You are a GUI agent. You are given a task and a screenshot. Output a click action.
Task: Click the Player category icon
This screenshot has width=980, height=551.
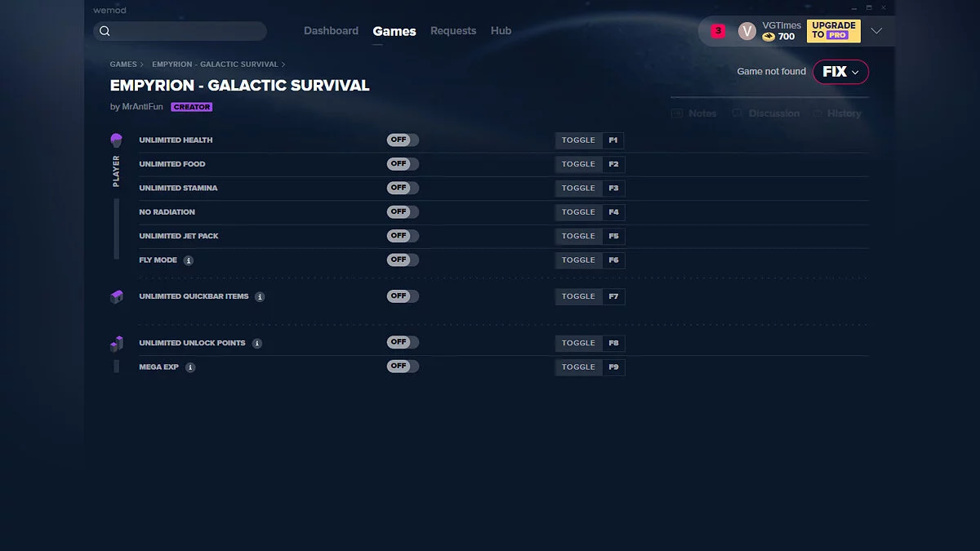[116, 140]
